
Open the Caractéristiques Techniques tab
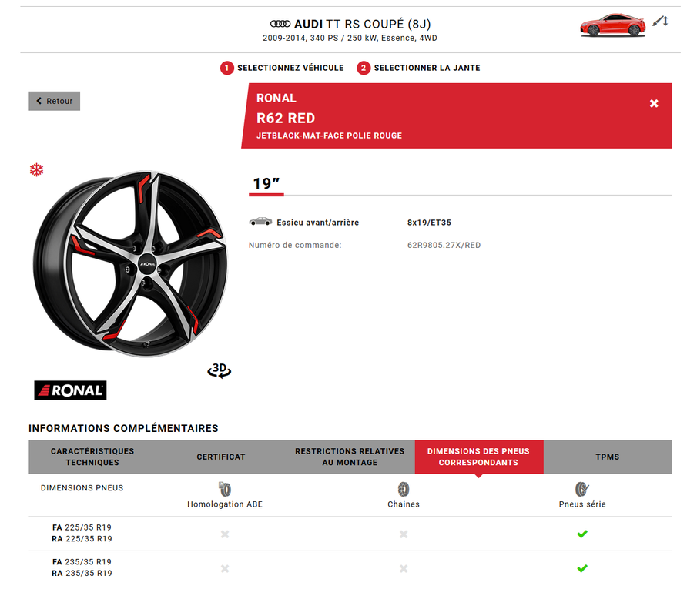92,457
